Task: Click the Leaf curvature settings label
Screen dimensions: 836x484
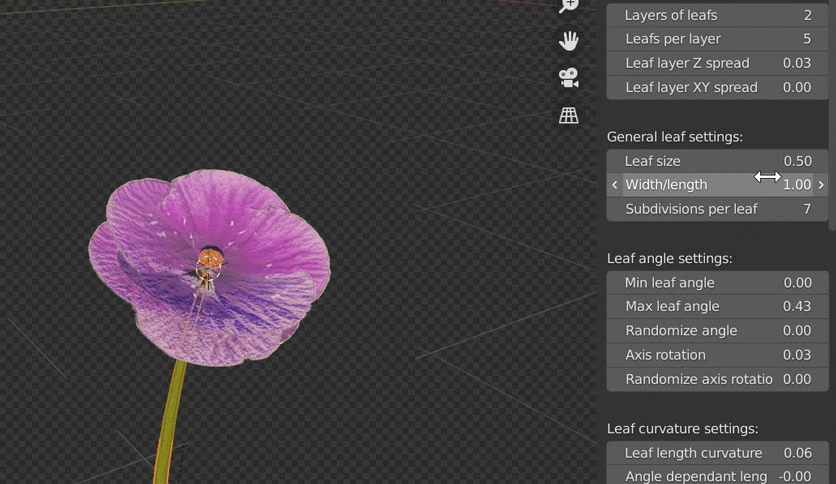Action: coord(682,429)
